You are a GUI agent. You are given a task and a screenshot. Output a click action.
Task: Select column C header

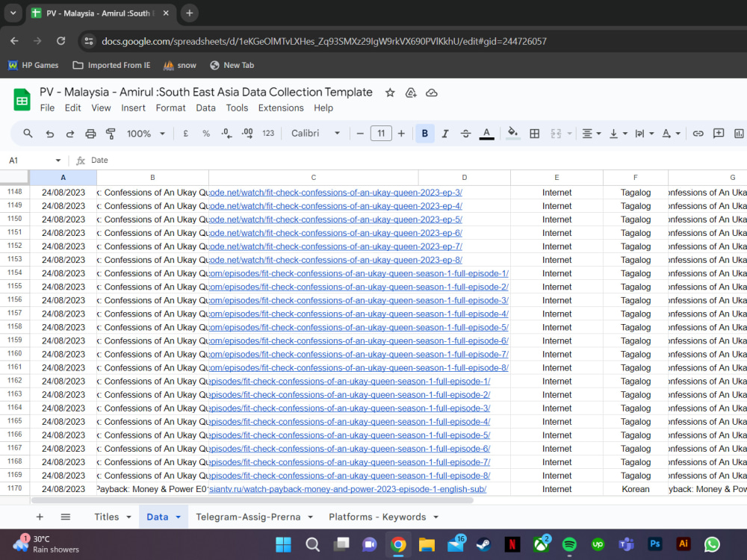(314, 178)
